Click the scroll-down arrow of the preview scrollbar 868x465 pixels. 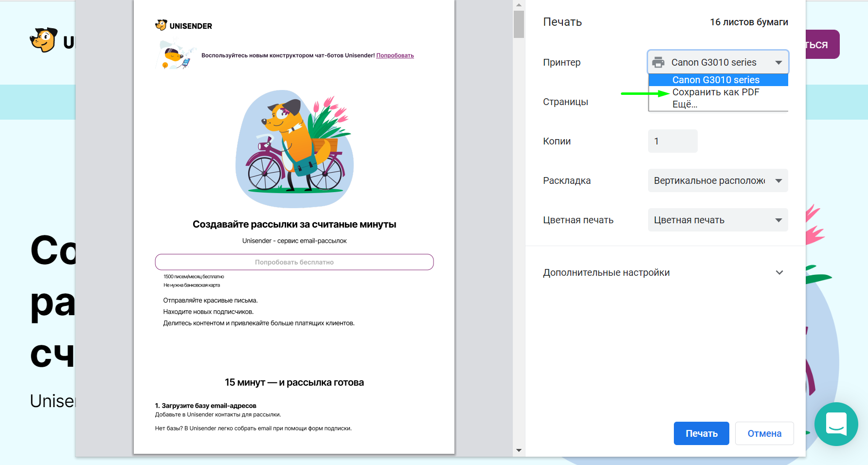[x=519, y=450]
